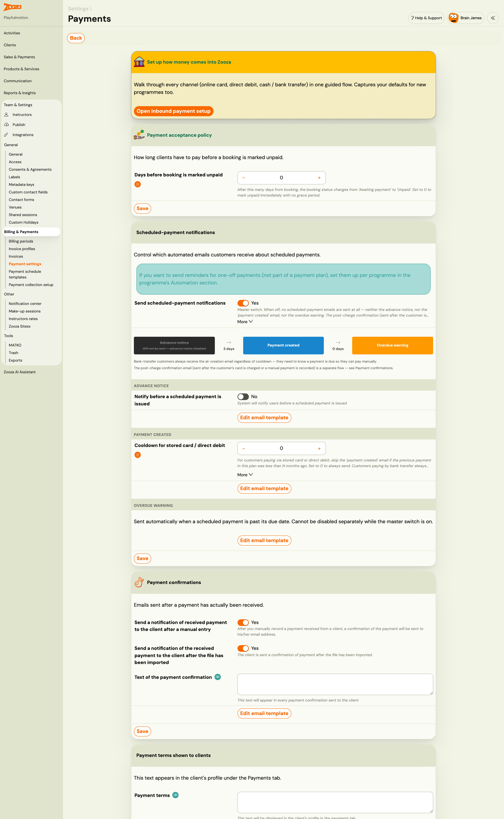Click the Text of the payment confirmation textarea
Screen dimensions: 504x819
coord(335,684)
